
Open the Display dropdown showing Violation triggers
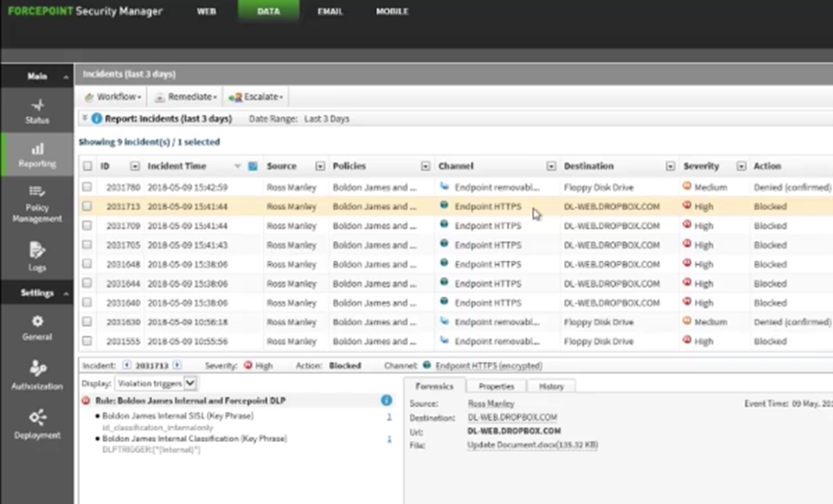tap(189, 383)
